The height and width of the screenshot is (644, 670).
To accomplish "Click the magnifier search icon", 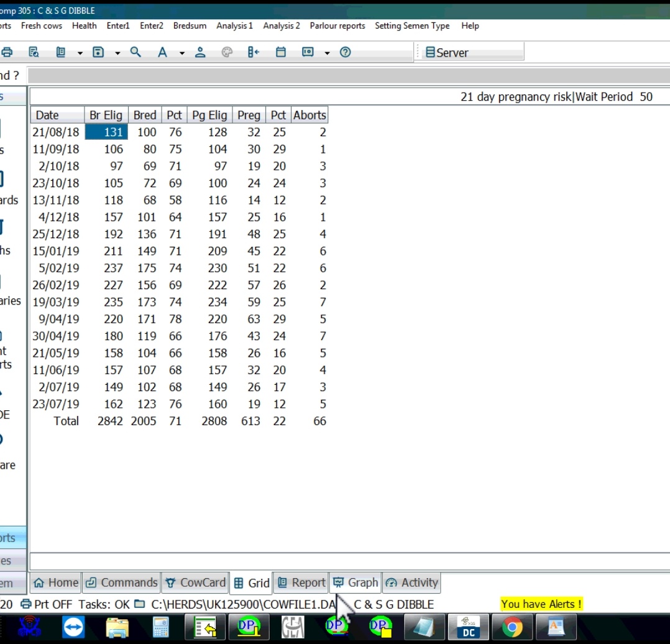I will coord(135,53).
